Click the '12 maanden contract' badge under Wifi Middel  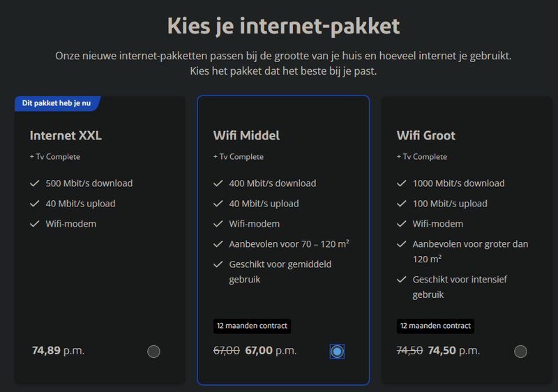pyautogui.click(x=252, y=326)
